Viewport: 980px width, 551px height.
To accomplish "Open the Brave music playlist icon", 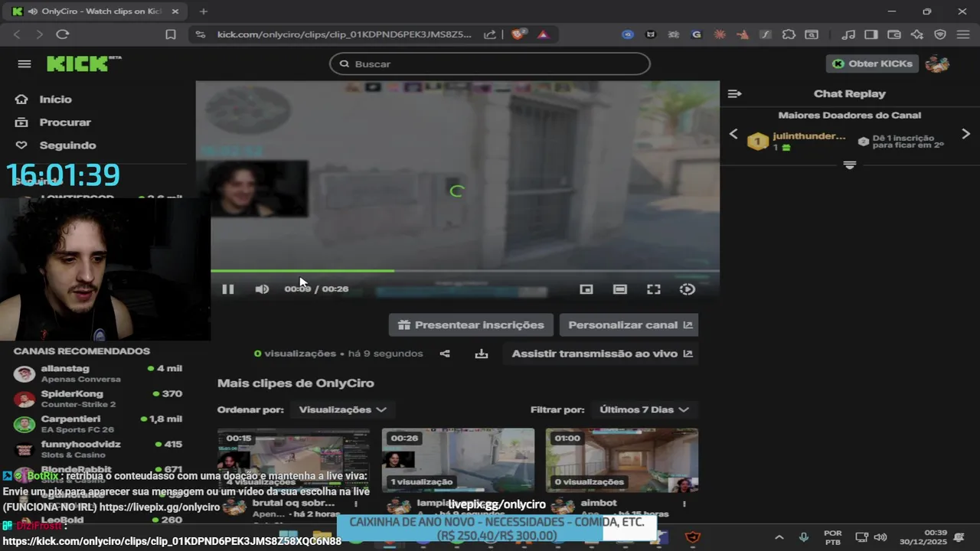I will (x=848, y=34).
